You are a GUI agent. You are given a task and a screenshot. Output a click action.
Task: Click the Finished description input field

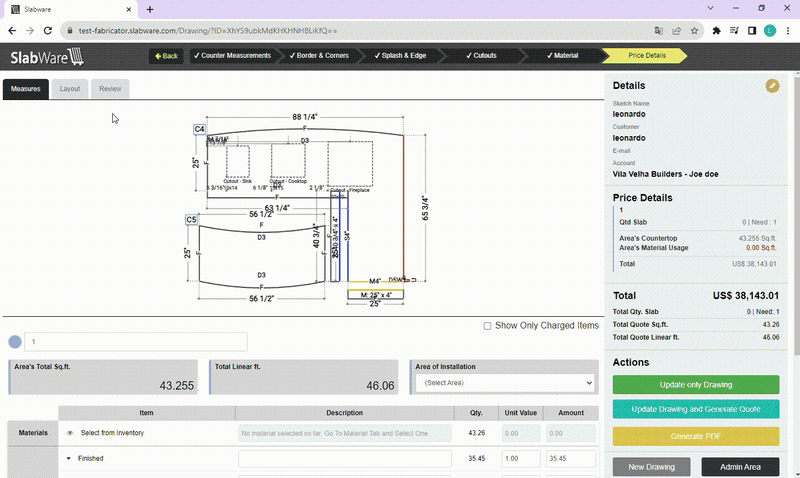(x=344, y=459)
